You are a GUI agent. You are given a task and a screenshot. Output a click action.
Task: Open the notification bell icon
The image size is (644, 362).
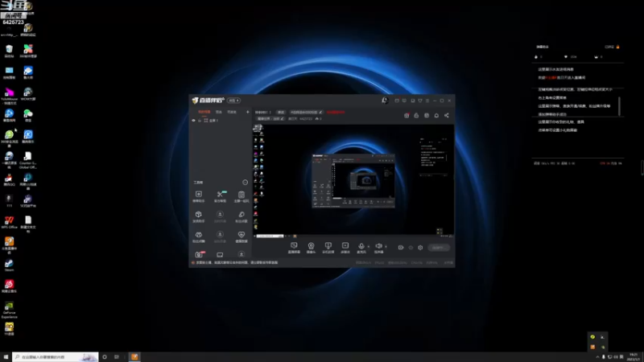click(x=436, y=115)
